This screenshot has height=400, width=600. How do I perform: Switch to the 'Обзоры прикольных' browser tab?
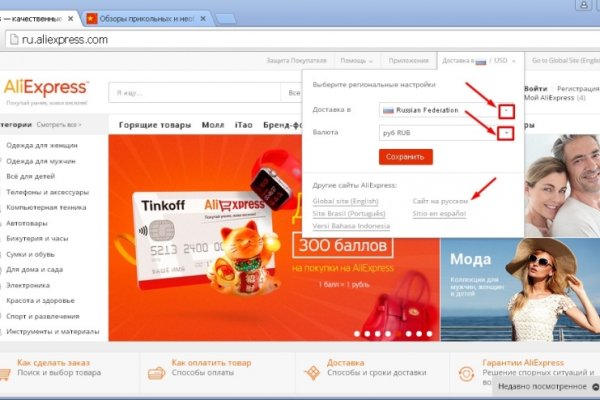coord(150,17)
